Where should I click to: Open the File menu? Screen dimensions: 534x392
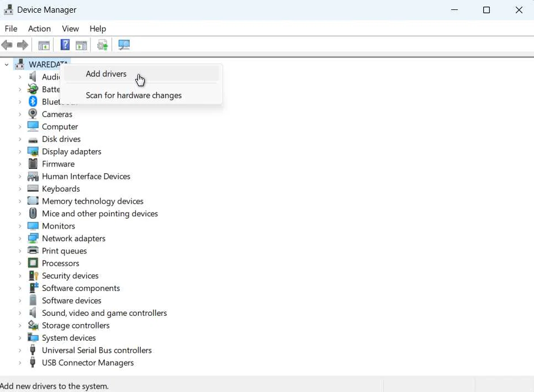[10, 29]
